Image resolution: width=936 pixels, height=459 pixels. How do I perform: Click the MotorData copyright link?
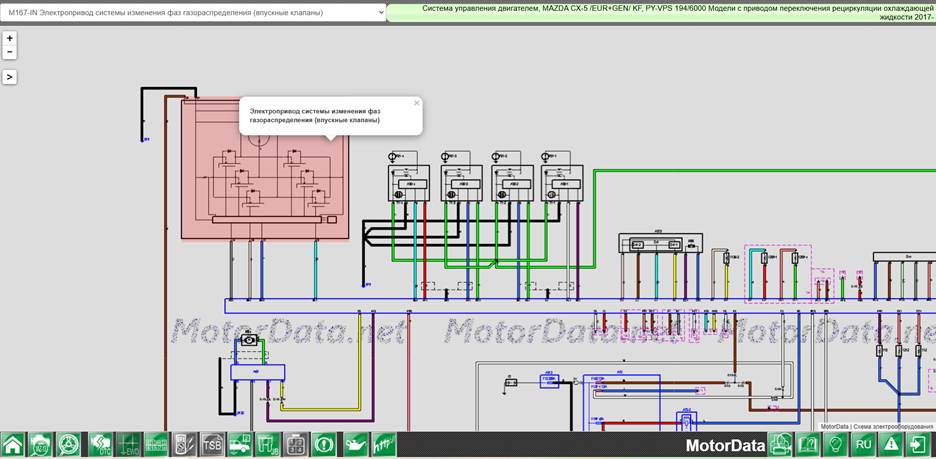click(833, 427)
